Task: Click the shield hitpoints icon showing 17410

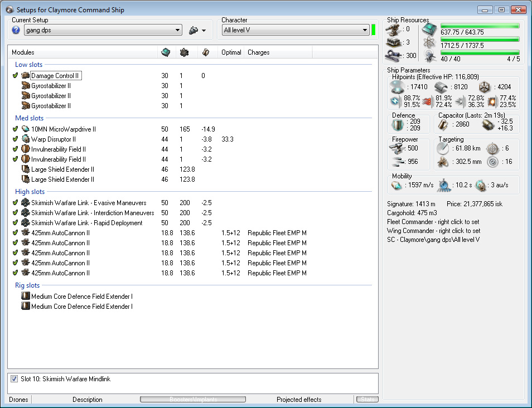Action: tap(397, 87)
